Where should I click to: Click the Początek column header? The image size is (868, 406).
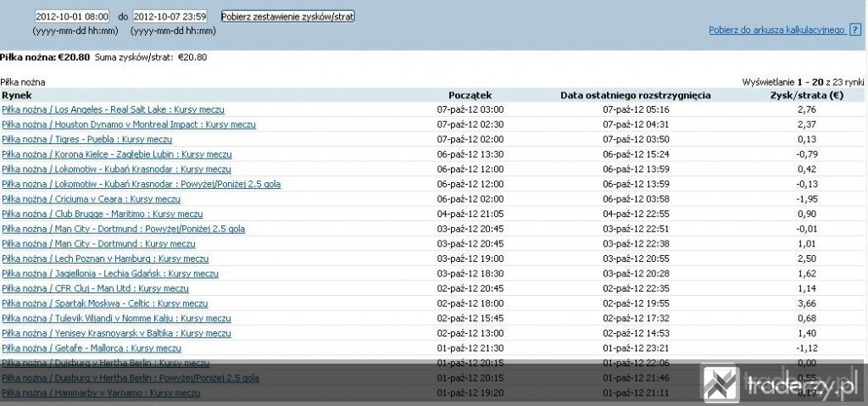[470, 95]
